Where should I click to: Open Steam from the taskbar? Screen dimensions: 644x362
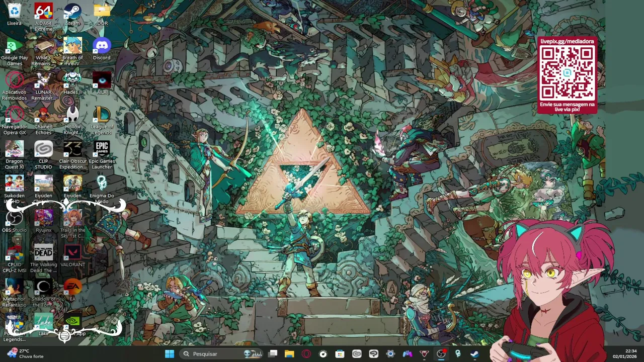(x=474, y=354)
